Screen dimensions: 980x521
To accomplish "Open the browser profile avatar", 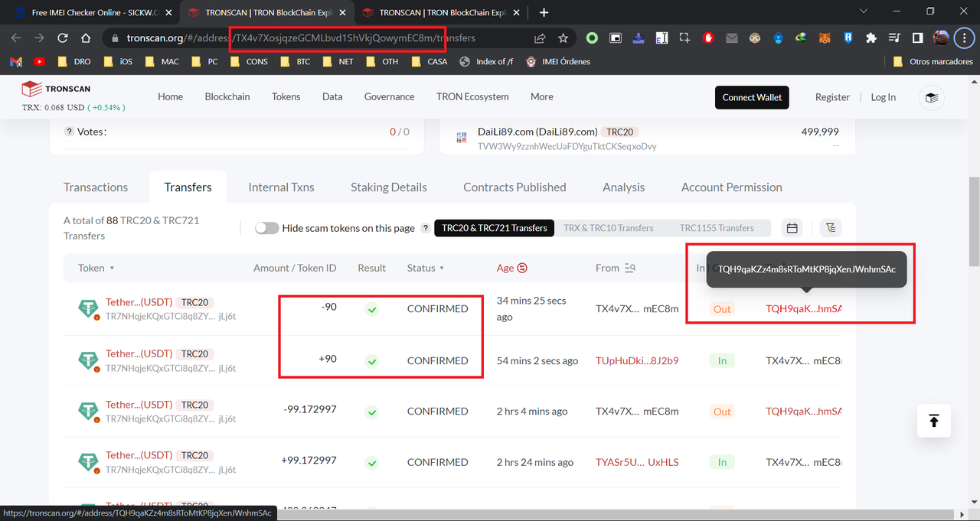I will click(941, 37).
